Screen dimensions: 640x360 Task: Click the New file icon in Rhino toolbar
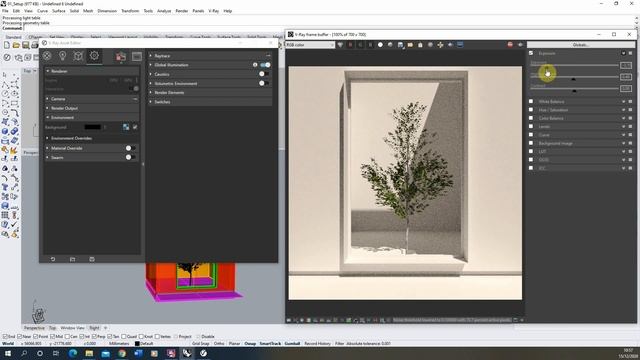tap(7, 45)
